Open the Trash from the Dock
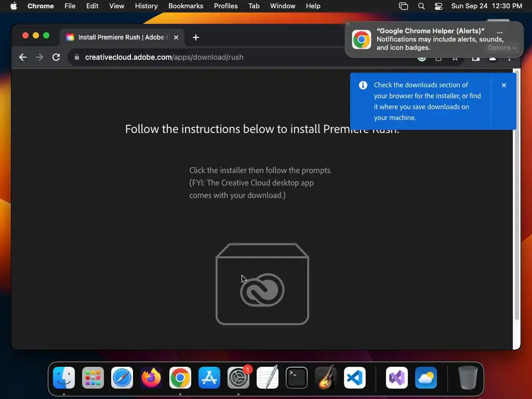Image resolution: width=532 pixels, height=399 pixels. point(468,378)
